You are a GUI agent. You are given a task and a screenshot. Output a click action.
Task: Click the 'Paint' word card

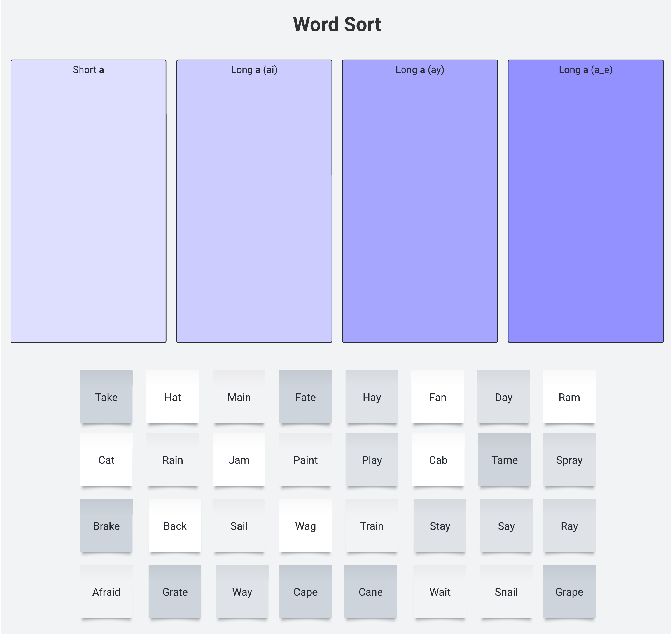305,460
